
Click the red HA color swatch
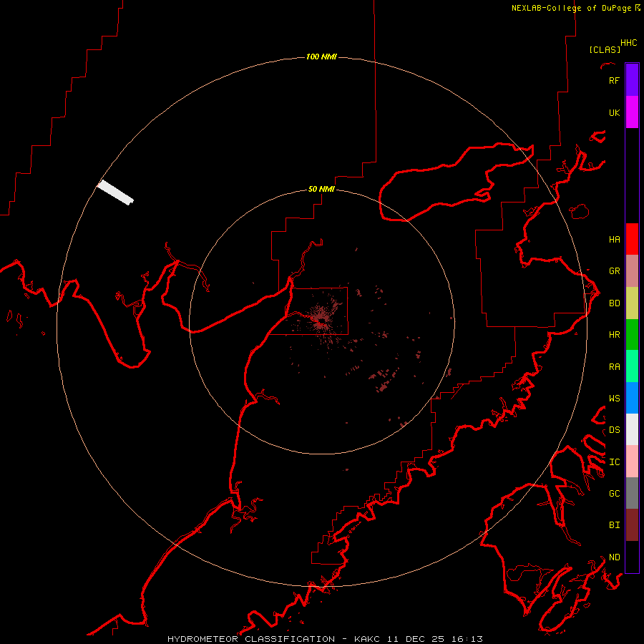pyautogui.click(x=632, y=239)
